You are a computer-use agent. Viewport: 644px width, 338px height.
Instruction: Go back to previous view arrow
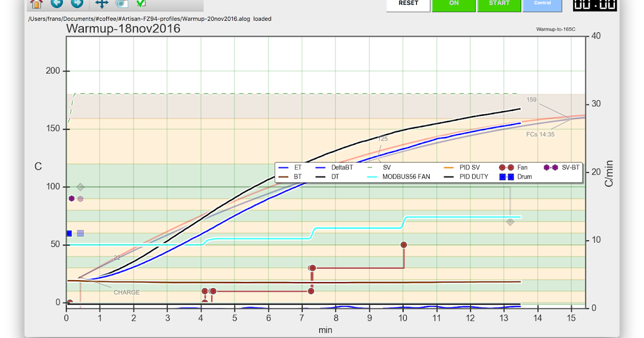[x=57, y=3]
